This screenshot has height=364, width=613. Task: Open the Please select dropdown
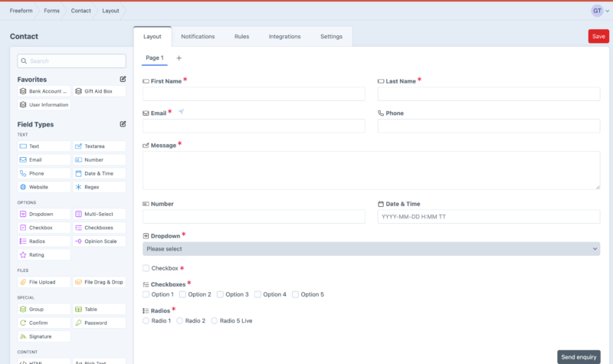click(371, 249)
